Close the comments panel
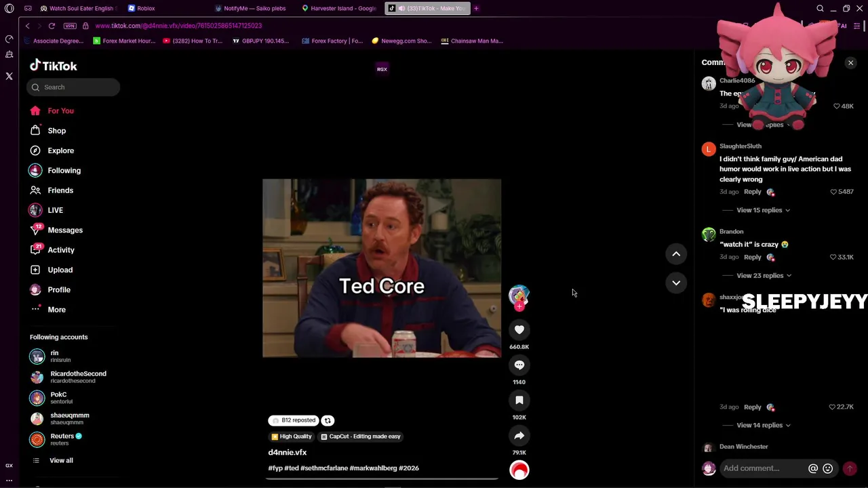868x488 pixels. (x=850, y=62)
